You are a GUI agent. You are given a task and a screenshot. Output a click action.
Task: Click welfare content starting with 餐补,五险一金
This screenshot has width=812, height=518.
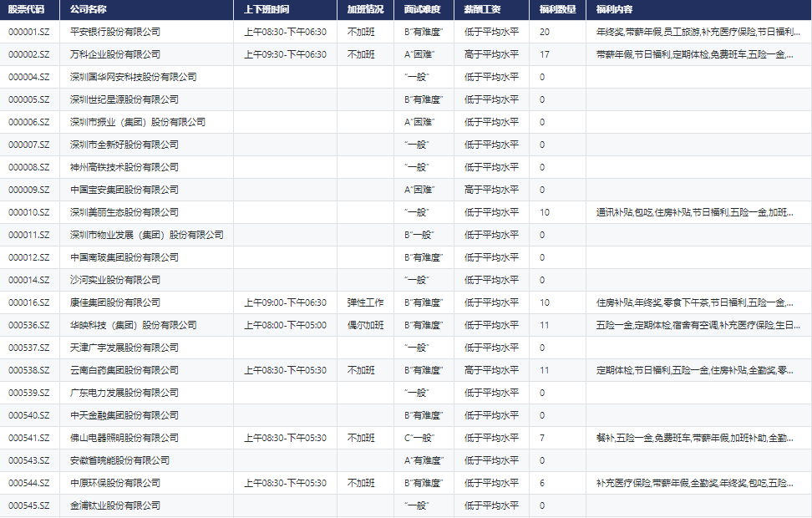click(695, 438)
